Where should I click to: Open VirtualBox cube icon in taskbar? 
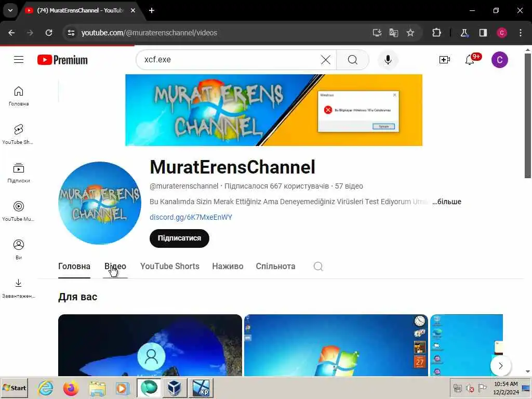[x=175, y=388]
